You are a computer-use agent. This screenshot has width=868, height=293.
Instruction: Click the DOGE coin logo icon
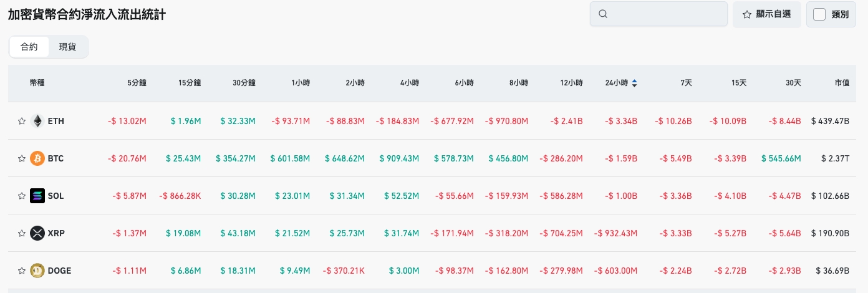(37, 271)
